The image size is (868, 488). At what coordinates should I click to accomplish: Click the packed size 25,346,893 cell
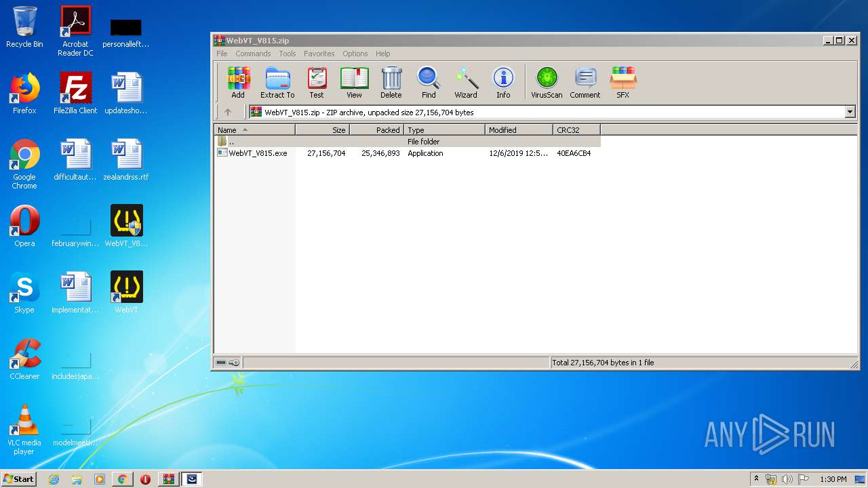coord(380,153)
